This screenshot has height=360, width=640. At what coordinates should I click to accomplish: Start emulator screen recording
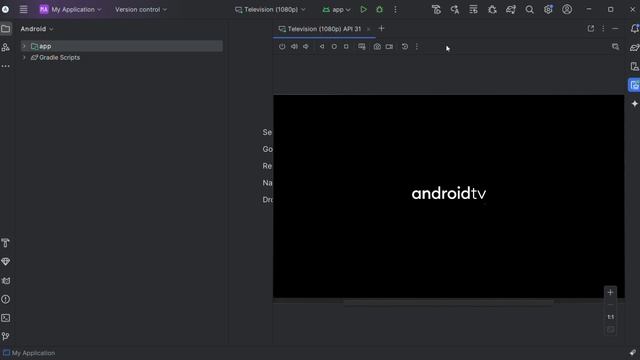coord(389,47)
